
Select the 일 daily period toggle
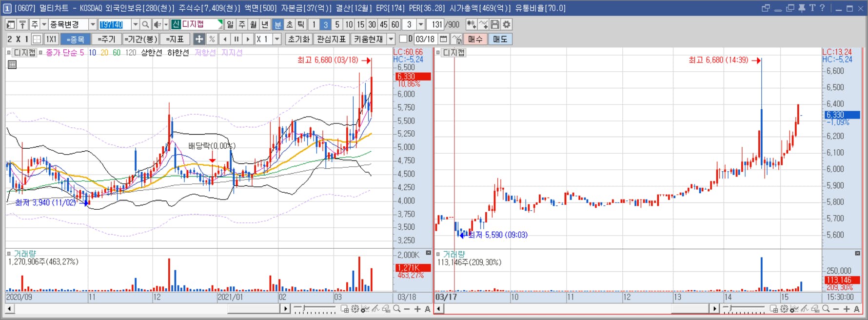tap(230, 24)
